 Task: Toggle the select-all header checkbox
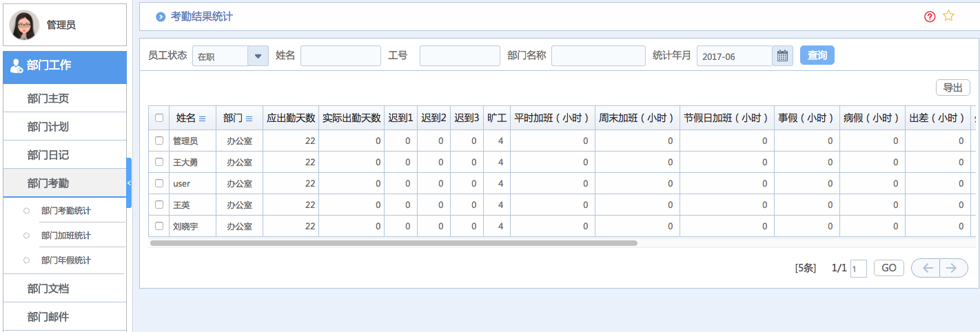(159, 118)
